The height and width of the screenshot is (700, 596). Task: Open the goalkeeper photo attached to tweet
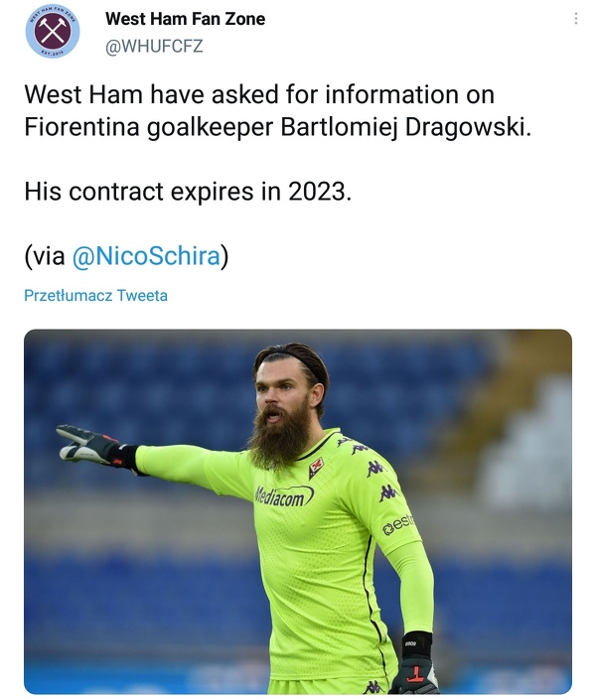click(x=298, y=511)
